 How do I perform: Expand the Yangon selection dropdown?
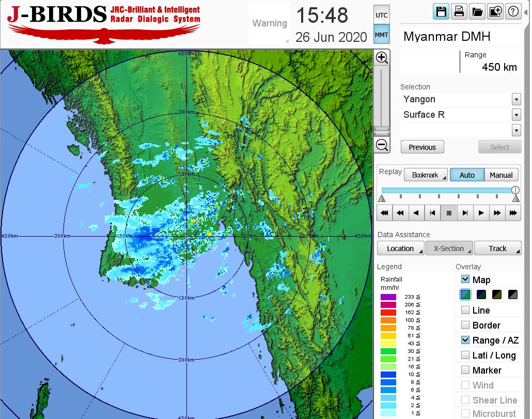516,99
